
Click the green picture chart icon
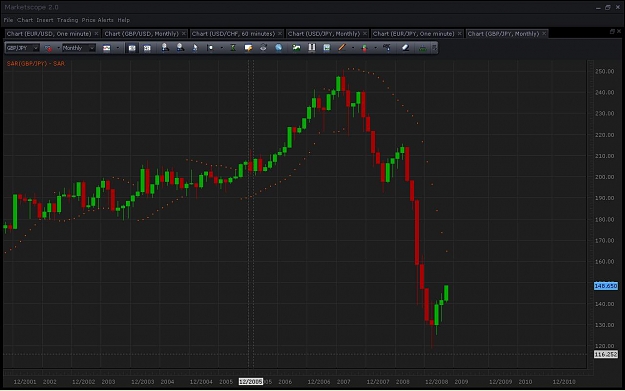coord(296,48)
